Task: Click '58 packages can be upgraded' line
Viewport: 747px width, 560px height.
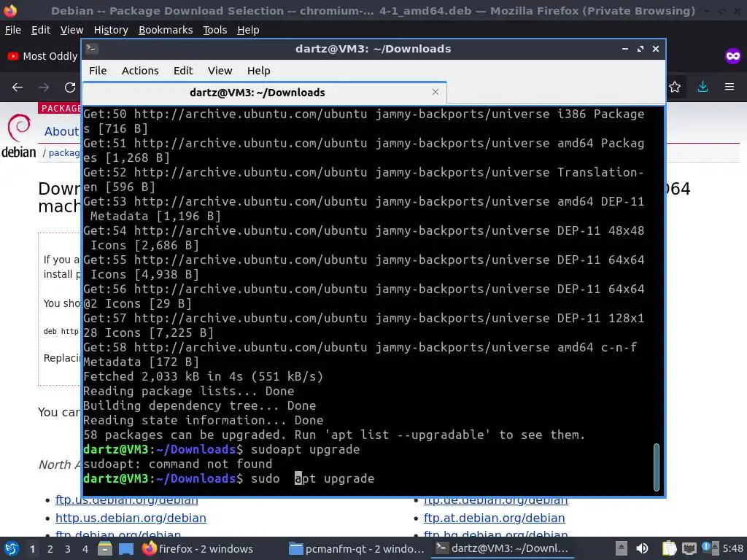Action: point(334,435)
